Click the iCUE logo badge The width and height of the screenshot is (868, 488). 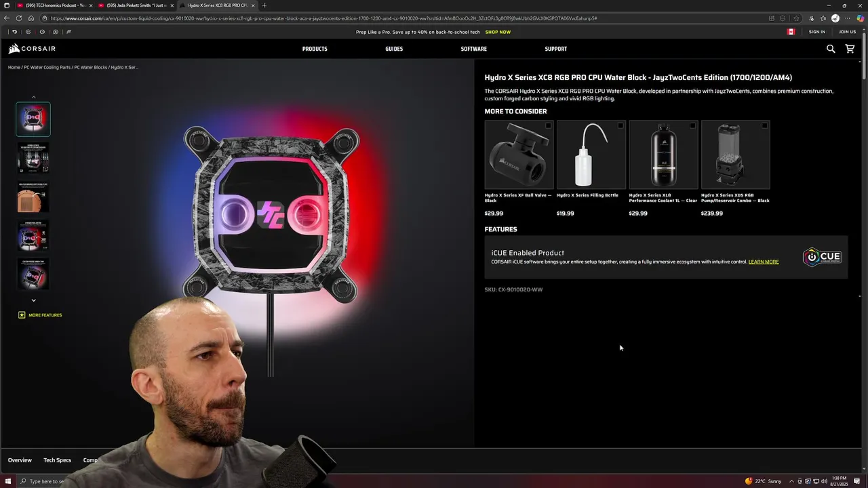822,257
